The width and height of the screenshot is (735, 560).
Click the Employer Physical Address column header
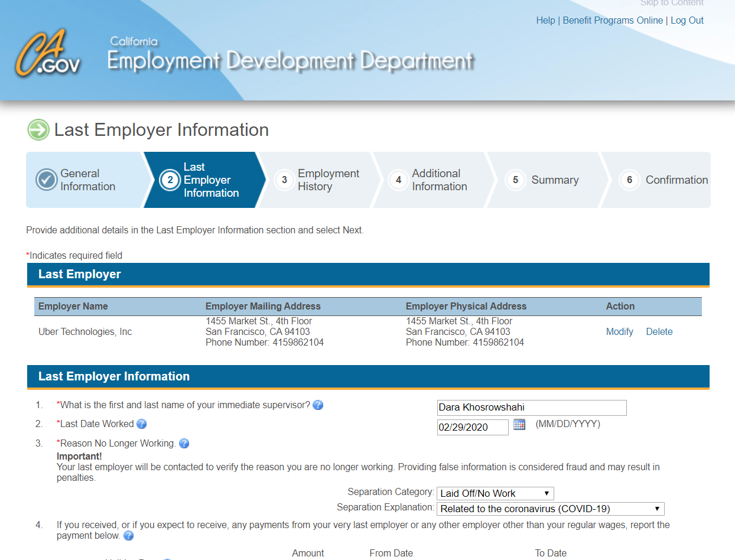click(466, 307)
